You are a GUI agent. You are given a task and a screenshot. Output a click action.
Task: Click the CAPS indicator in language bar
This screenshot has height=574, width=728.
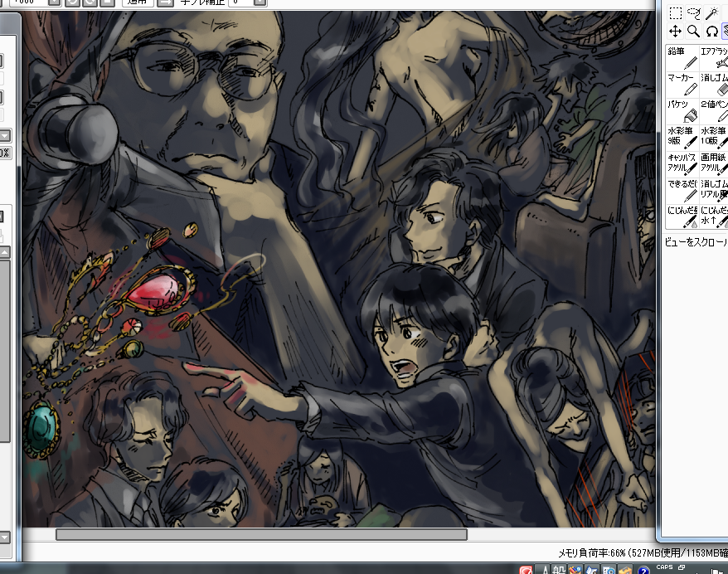tap(664, 567)
